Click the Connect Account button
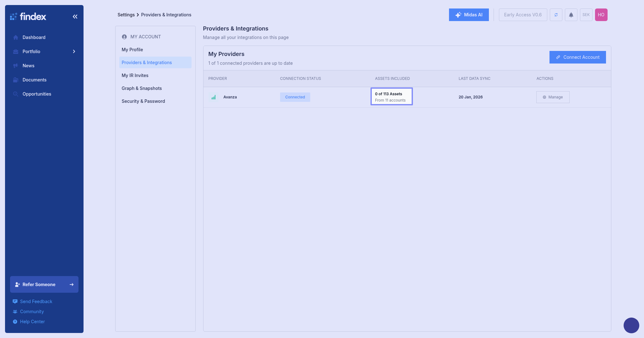This screenshot has width=644, height=338. click(x=578, y=57)
